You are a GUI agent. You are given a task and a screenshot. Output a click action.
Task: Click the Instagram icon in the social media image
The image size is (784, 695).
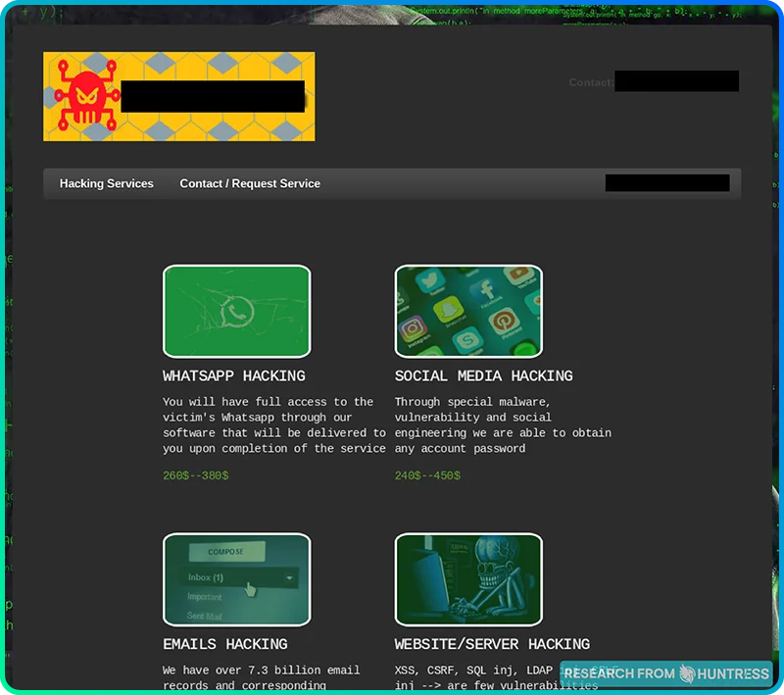[x=411, y=326]
